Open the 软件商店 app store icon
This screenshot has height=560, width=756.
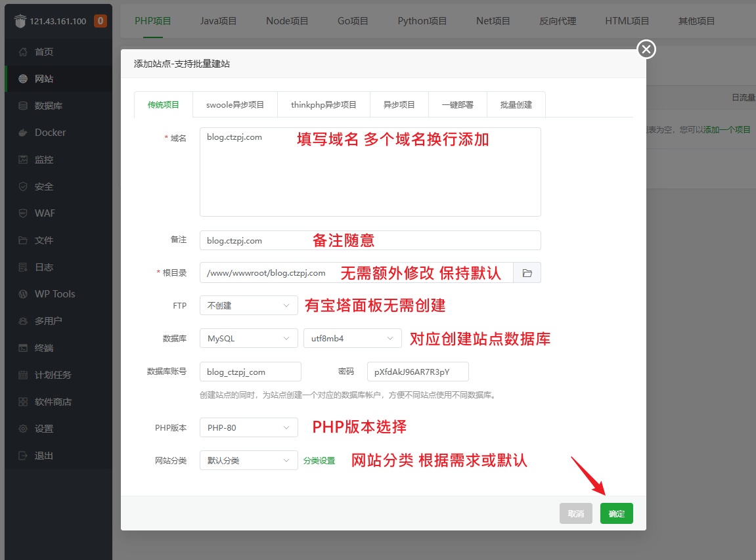tap(23, 402)
